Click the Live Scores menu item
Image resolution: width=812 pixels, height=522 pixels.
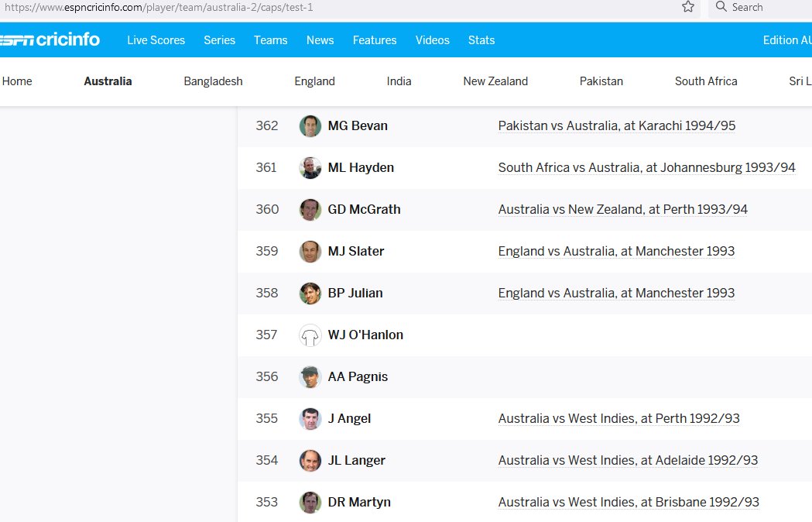click(156, 39)
